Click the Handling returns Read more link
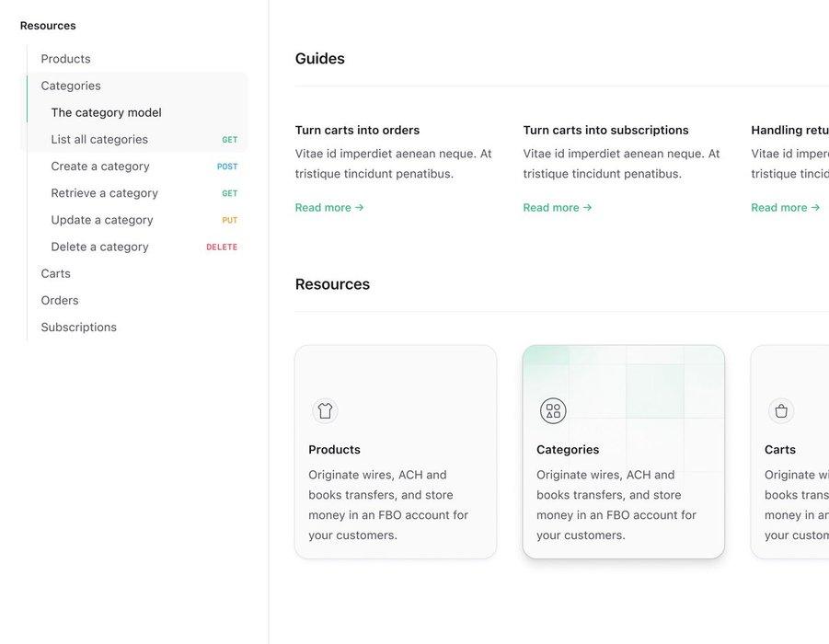Image resolution: width=829 pixels, height=644 pixels. pyautogui.click(x=785, y=208)
